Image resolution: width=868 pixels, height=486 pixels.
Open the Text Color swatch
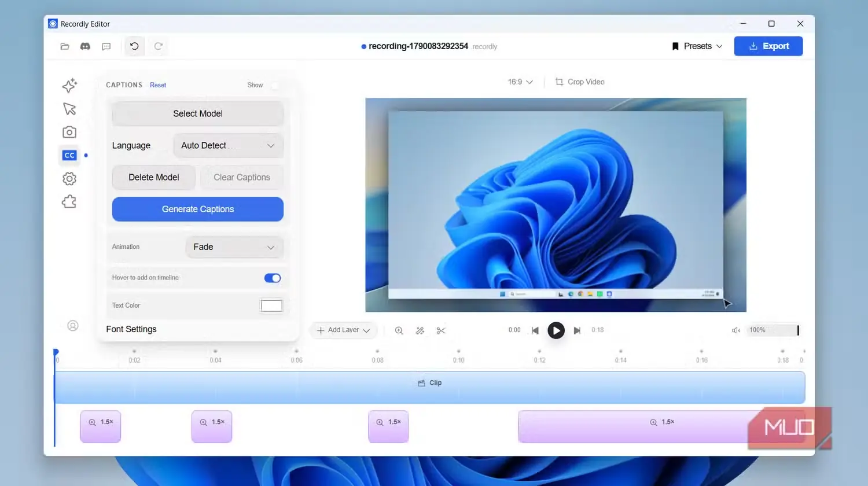click(271, 305)
